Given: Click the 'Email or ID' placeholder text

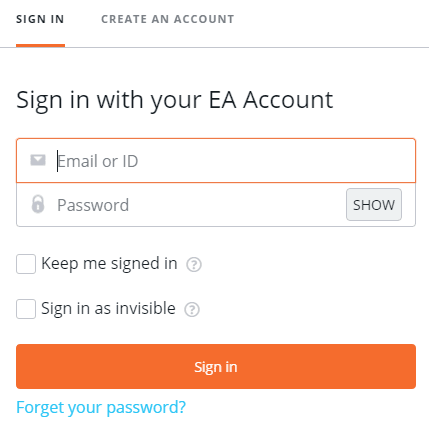Looking at the screenshot, I should click(x=98, y=161).
